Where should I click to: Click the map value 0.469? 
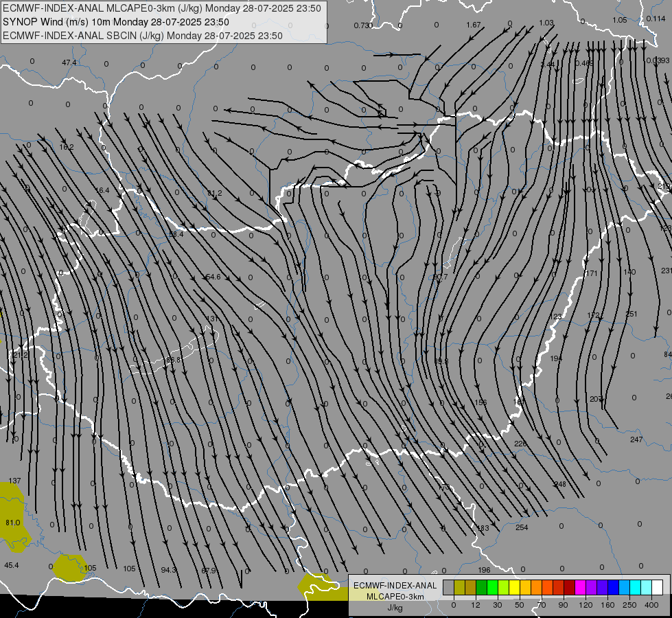pos(585,63)
